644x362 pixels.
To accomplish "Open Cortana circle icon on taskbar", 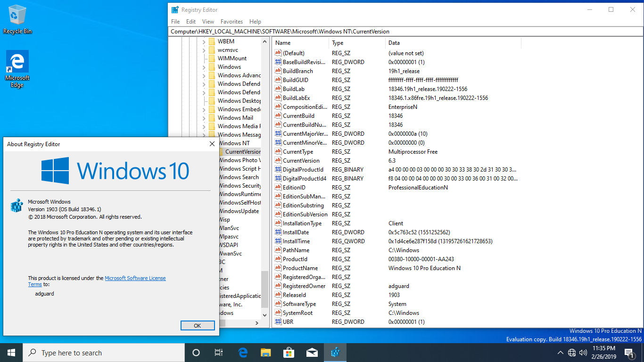I will [196, 353].
